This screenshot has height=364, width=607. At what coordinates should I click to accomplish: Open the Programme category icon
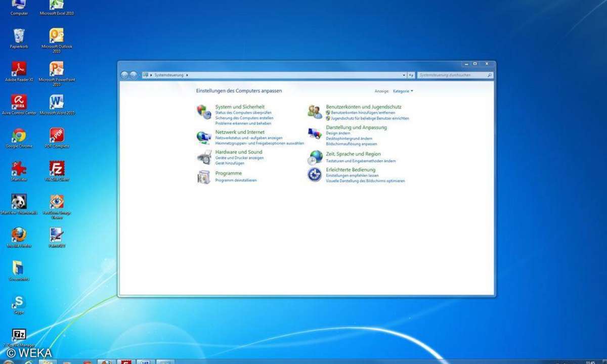204,177
